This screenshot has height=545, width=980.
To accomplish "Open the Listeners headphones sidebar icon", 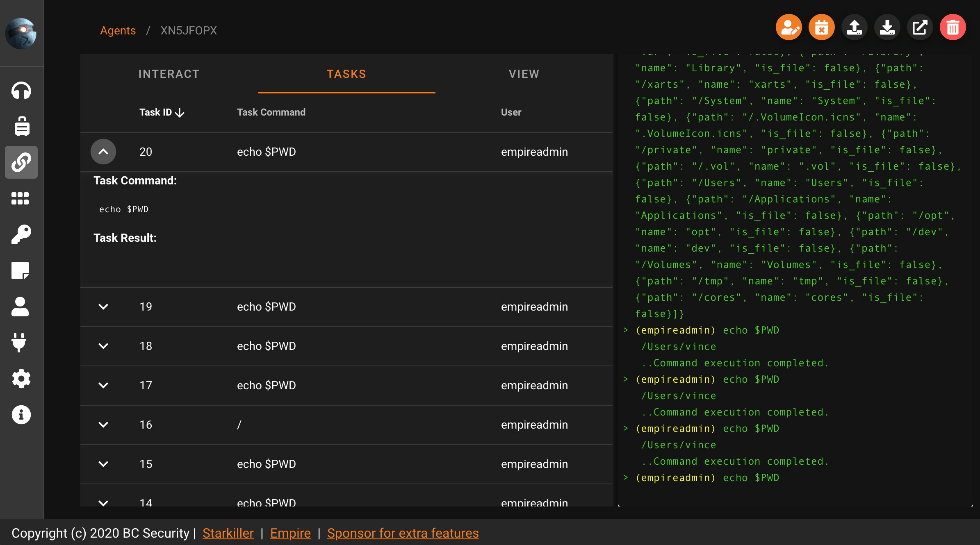I will pos(21,90).
